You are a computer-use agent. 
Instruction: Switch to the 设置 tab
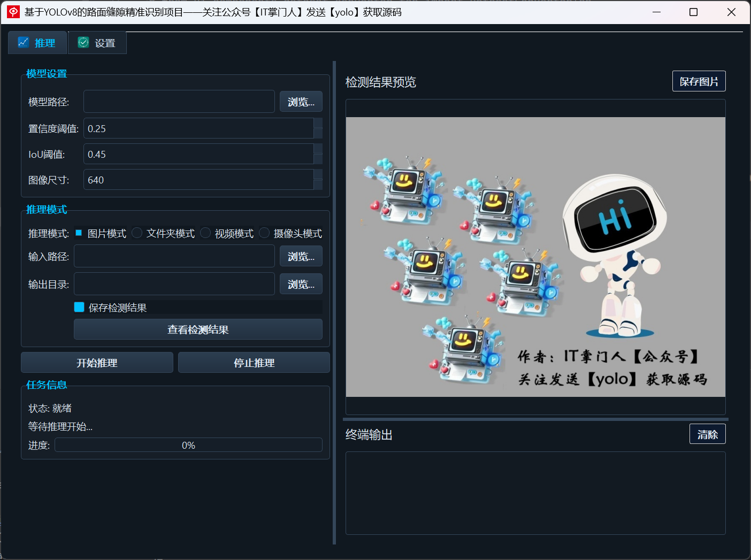pos(97,42)
